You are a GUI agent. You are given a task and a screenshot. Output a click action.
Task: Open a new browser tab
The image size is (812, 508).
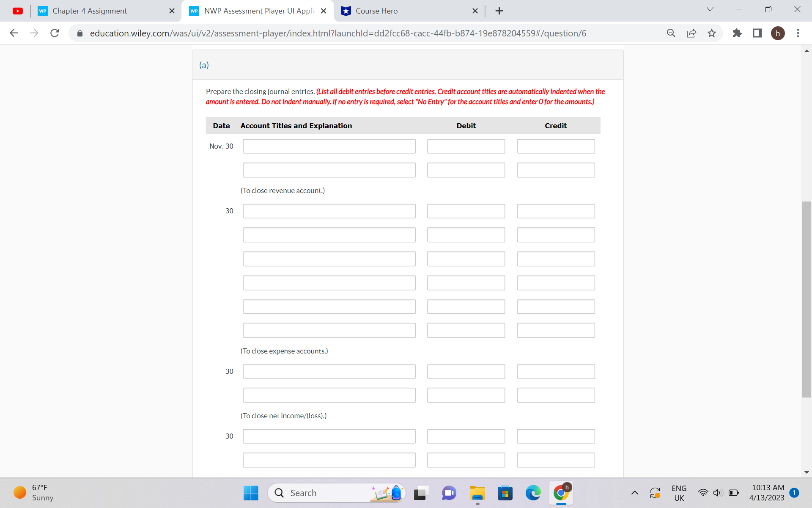(x=499, y=11)
